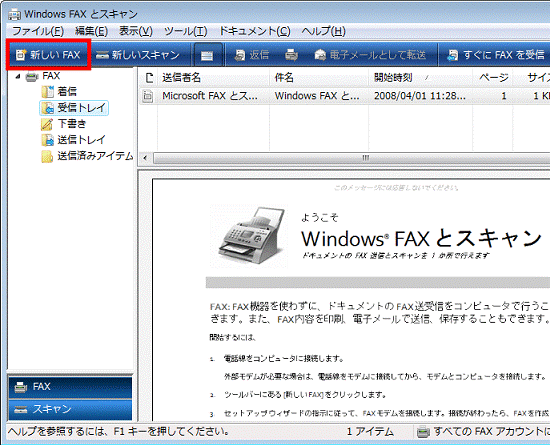
Task: Switch to the スキャン view button
Action: tap(71, 409)
